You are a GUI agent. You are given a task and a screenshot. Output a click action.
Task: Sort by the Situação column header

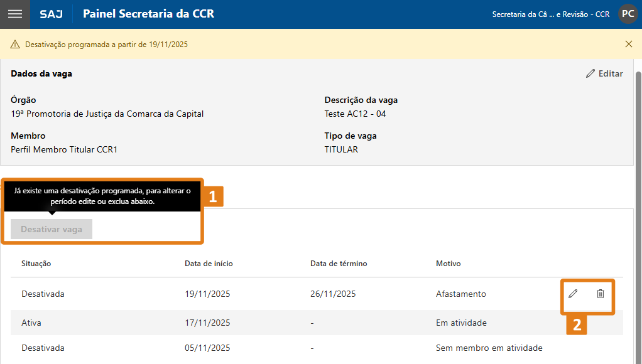[34, 263]
